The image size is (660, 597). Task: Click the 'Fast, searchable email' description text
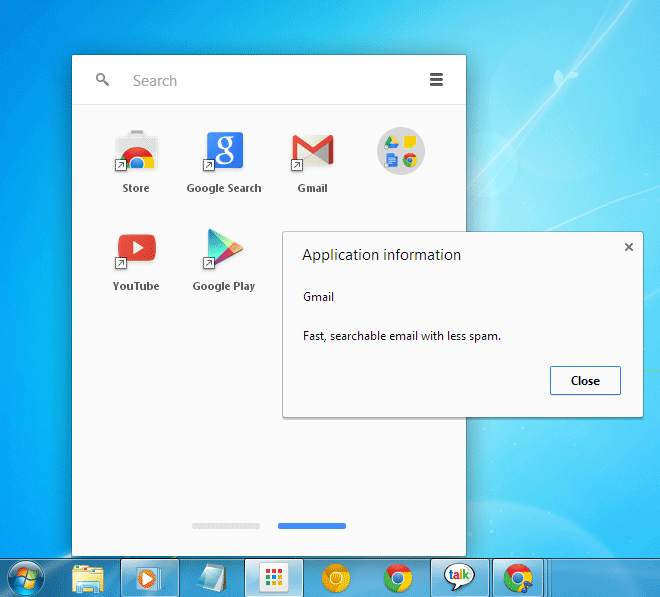[402, 336]
